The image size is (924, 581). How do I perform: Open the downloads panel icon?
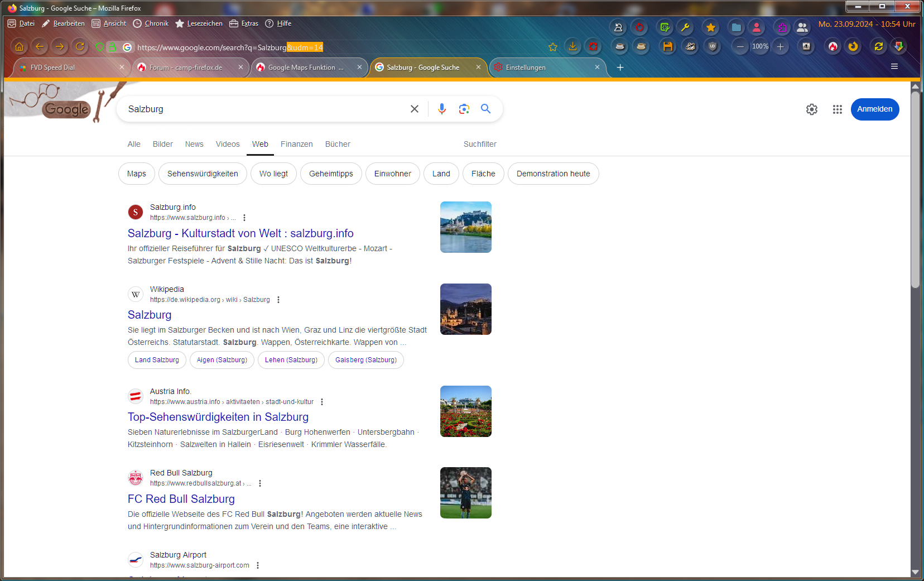(x=572, y=47)
